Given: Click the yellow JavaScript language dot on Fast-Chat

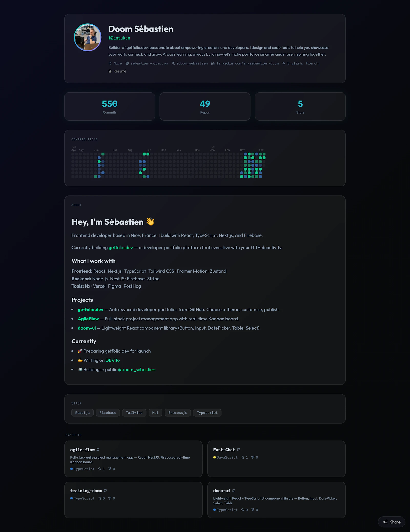Looking at the screenshot, I should (x=214, y=457).
